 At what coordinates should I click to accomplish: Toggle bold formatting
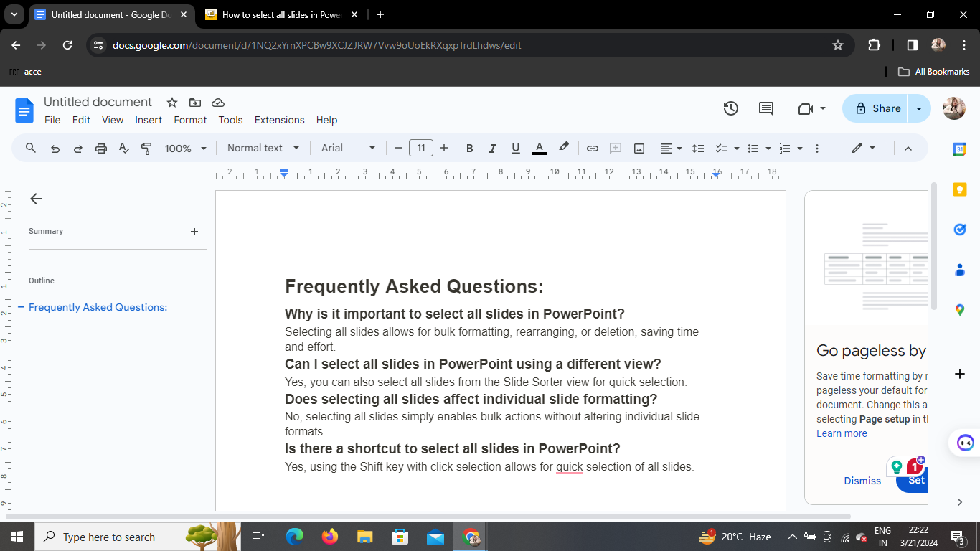[470, 149]
